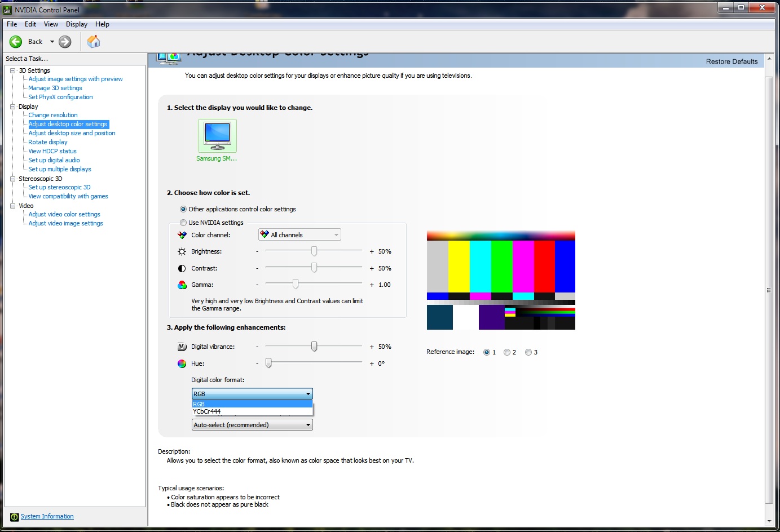The width and height of the screenshot is (780, 532).
Task: Pick YCbCr444 from the dropdown list
Action: coord(252,411)
